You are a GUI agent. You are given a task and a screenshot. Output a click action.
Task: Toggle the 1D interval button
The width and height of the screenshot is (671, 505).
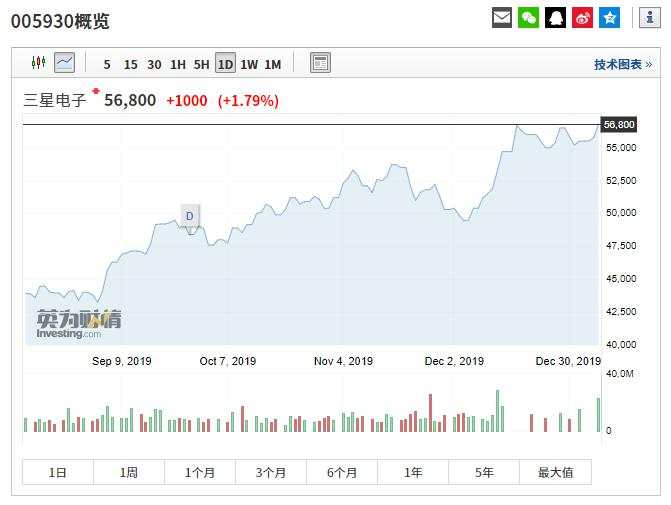tap(225, 64)
